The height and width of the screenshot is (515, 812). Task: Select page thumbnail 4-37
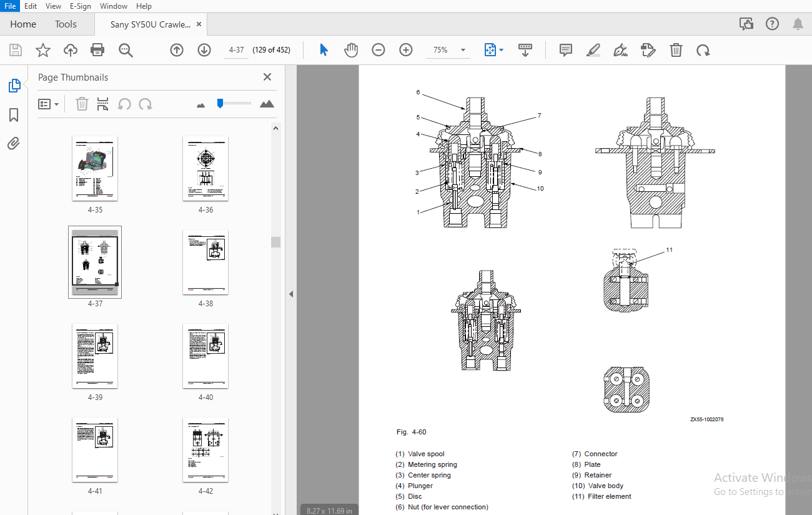[x=95, y=262]
